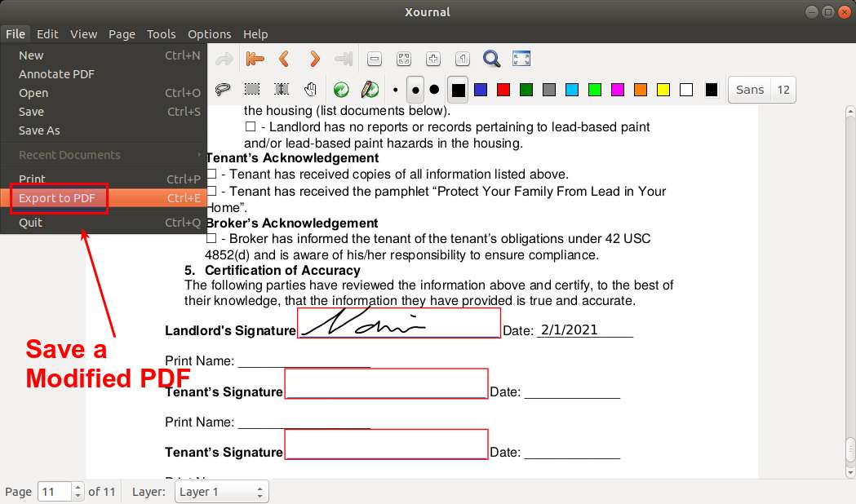Image resolution: width=856 pixels, height=504 pixels.
Task: Choose Save As from File menu
Action: pyautogui.click(x=104, y=130)
